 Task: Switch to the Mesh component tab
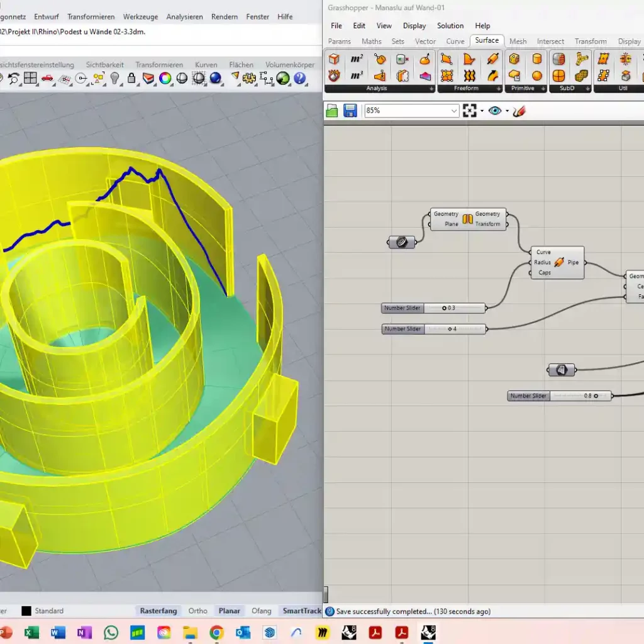click(x=518, y=42)
